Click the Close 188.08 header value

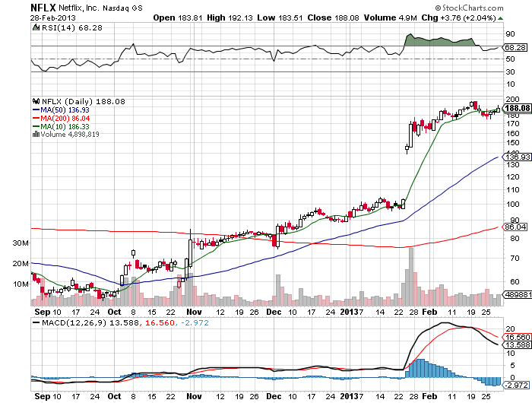[x=333, y=17]
